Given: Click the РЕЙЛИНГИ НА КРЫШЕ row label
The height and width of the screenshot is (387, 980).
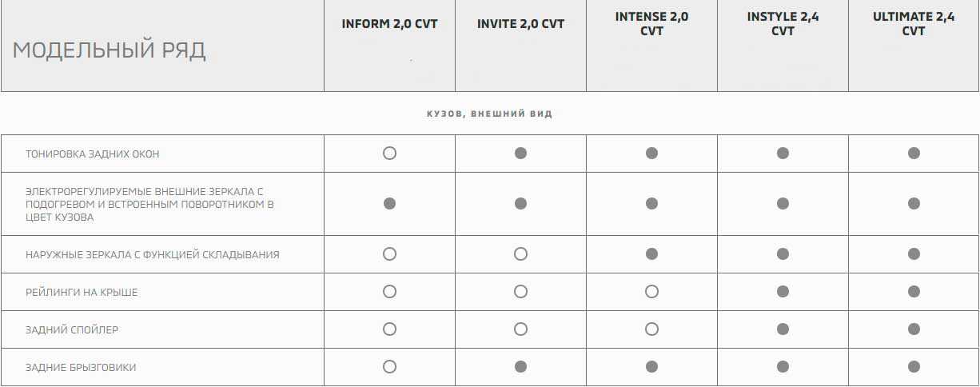Looking at the screenshot, I should pyautogui.click(x=82, y=292).
